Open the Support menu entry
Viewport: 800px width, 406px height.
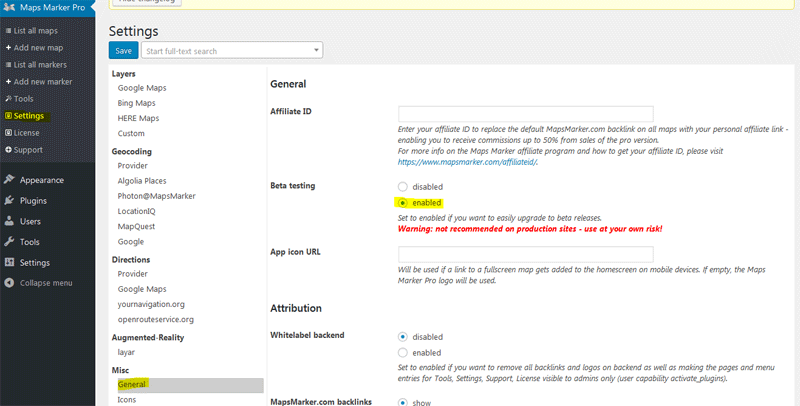pyautogui.click(x=28, y=150)
